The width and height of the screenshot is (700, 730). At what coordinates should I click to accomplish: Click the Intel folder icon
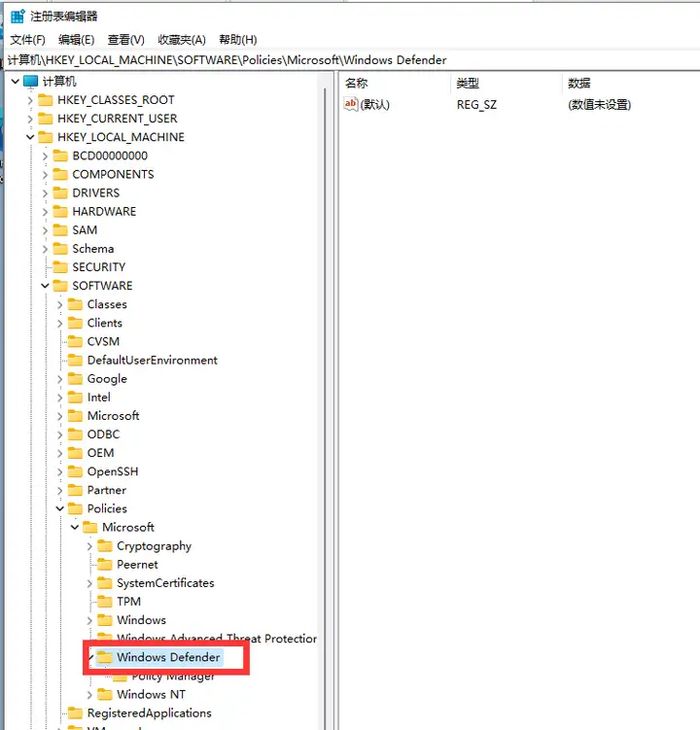75,398
